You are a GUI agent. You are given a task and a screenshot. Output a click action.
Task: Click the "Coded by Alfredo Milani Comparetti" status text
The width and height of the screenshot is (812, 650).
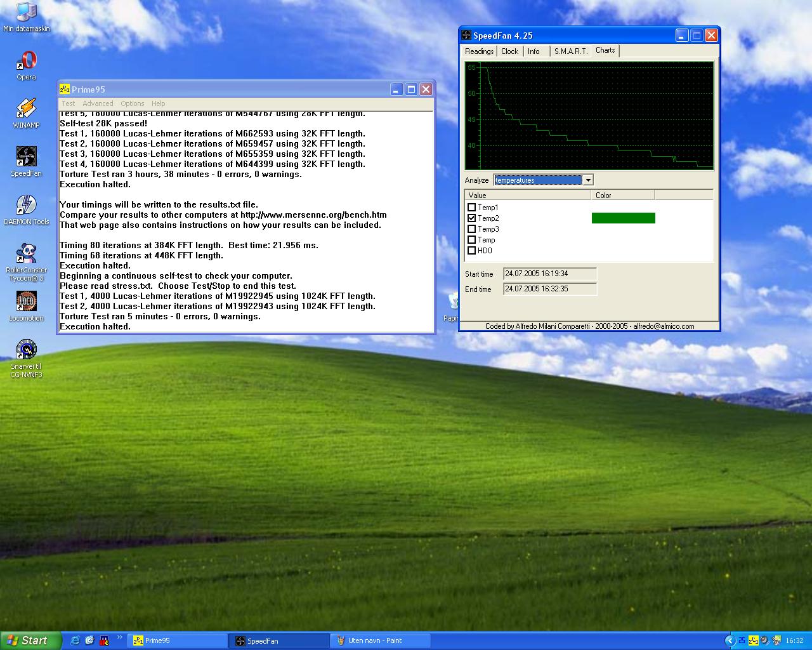(589, 326)
